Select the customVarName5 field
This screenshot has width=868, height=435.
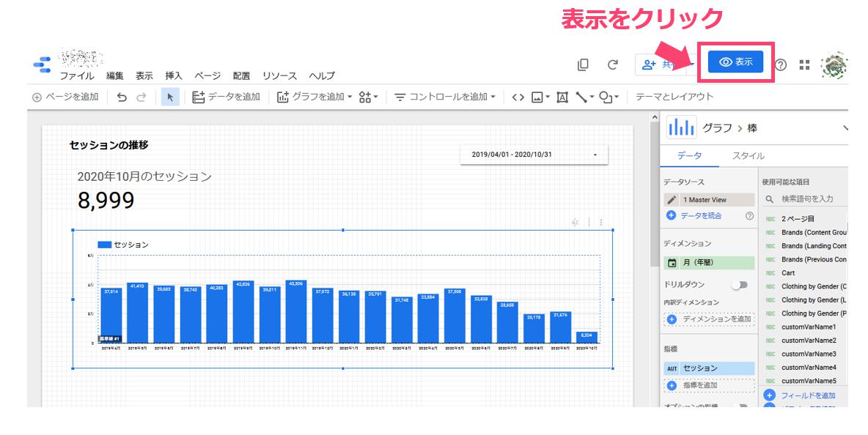[809, 381]
